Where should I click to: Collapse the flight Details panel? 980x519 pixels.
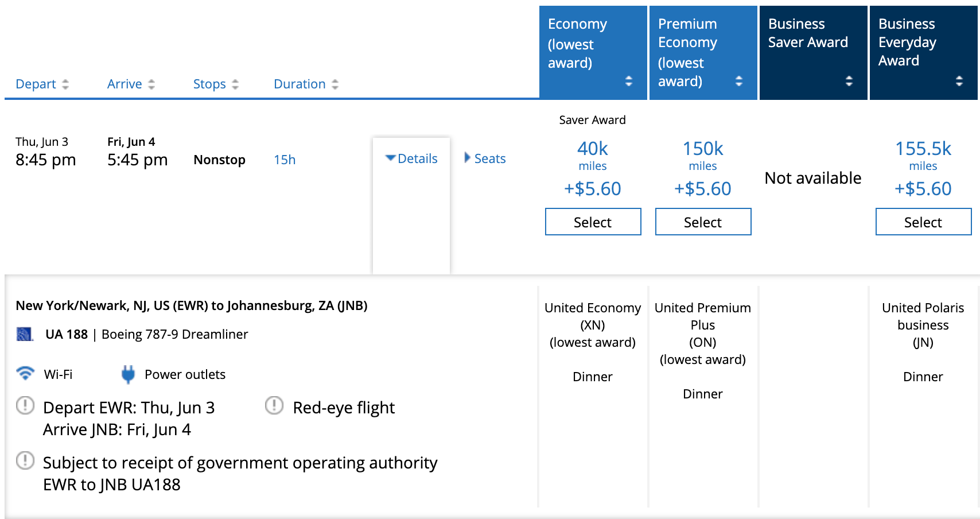tap(411, 158)
